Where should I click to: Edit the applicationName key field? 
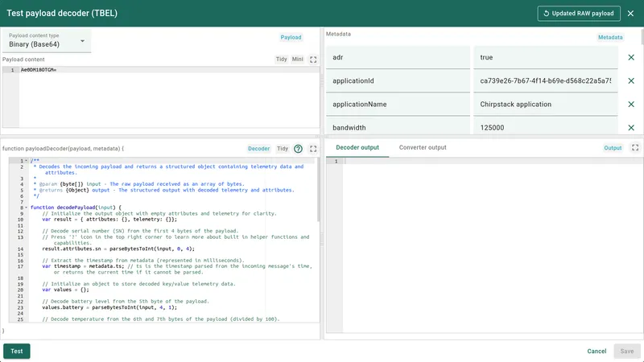398,105
